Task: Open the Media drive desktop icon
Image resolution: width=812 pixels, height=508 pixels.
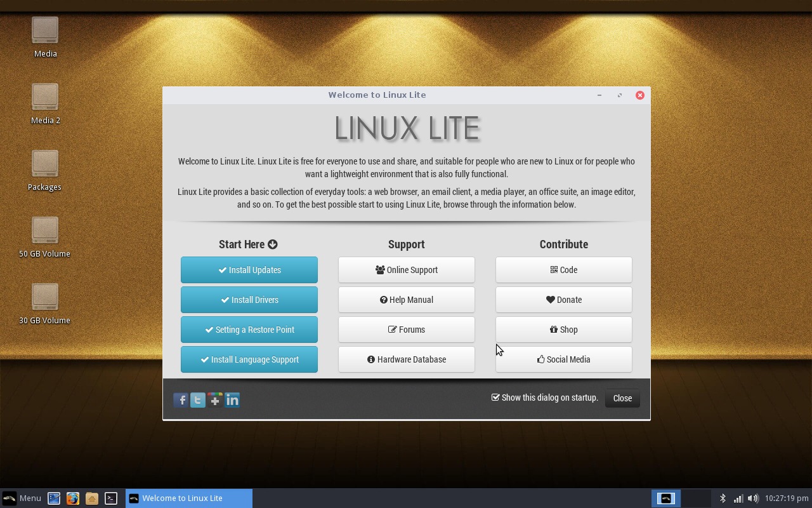Action: click(45, 37)
